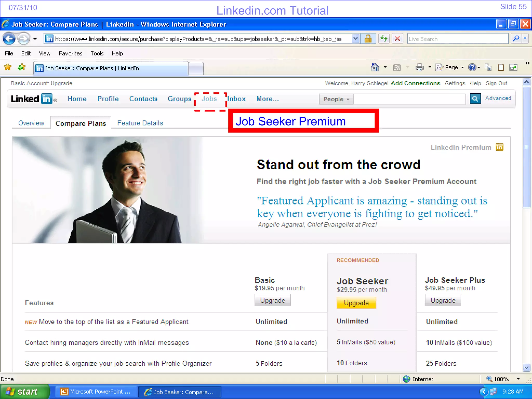Click the LinkedIn people search text field

tap(410, 99)
